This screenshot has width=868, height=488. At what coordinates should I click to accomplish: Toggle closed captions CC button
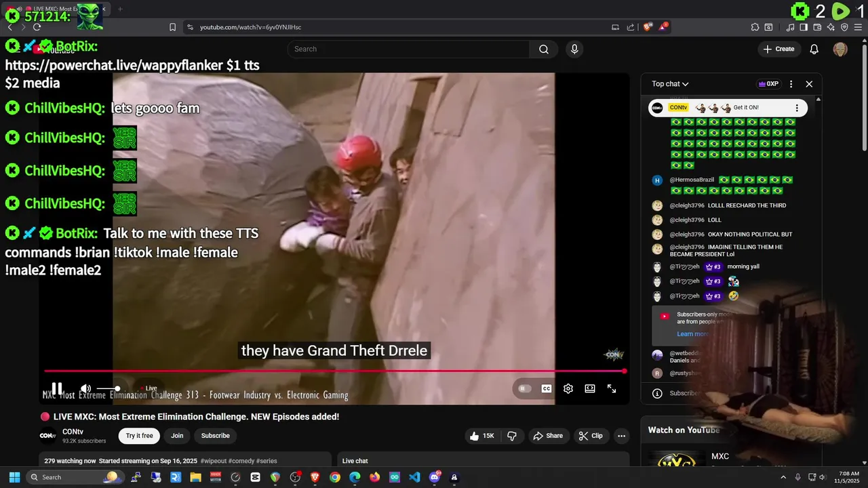point(546,388)
